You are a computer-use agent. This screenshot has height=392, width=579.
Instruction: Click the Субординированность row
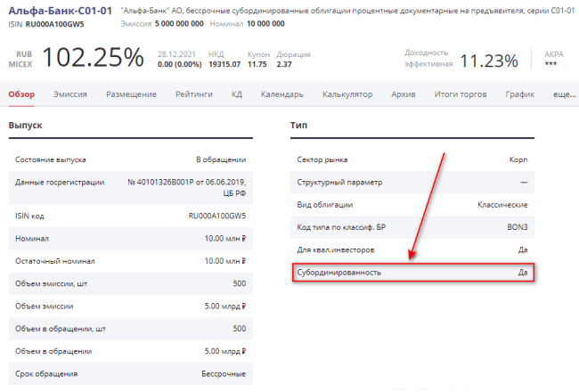coord(413,272)
